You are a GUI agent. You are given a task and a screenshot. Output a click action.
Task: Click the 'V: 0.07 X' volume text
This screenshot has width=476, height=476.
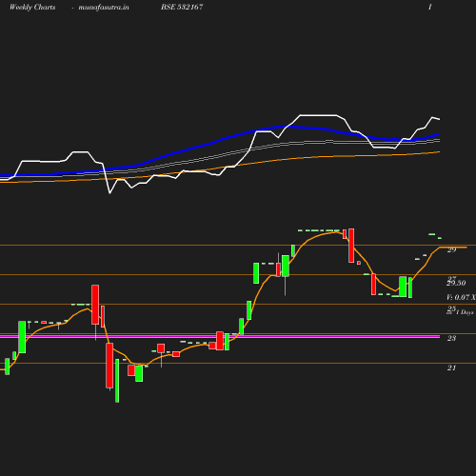[x=461, y=297]
